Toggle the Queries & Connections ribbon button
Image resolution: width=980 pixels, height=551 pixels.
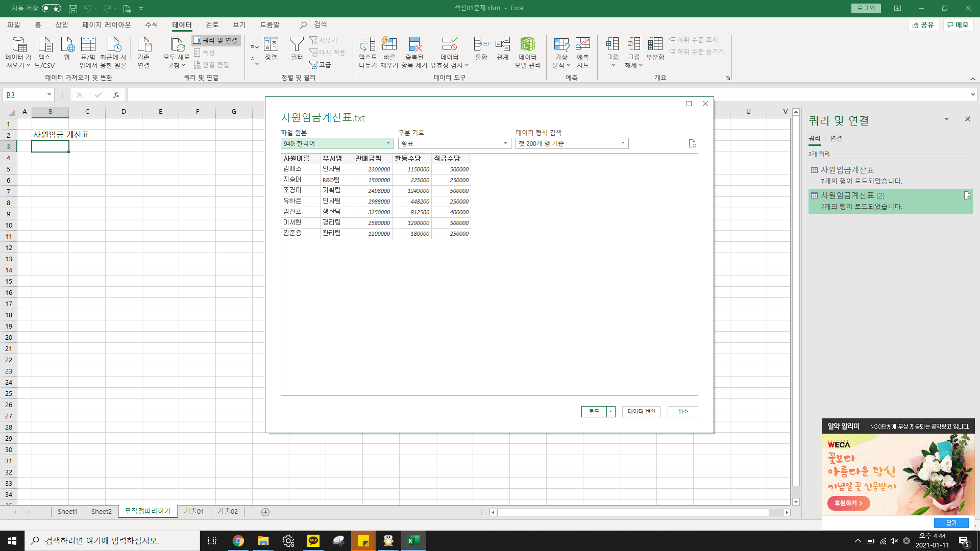(x=216, y=40)
